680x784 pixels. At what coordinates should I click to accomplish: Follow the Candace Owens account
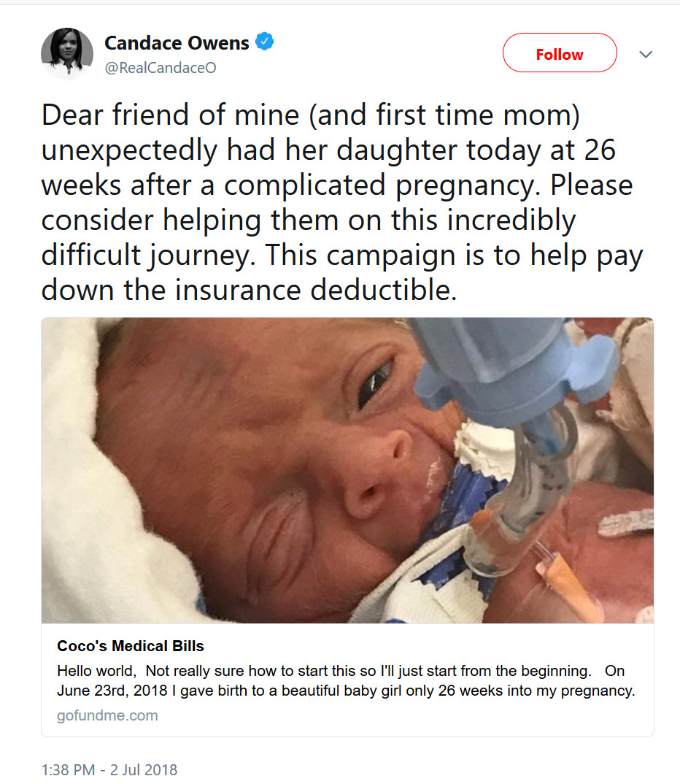[x=560, y=53]
